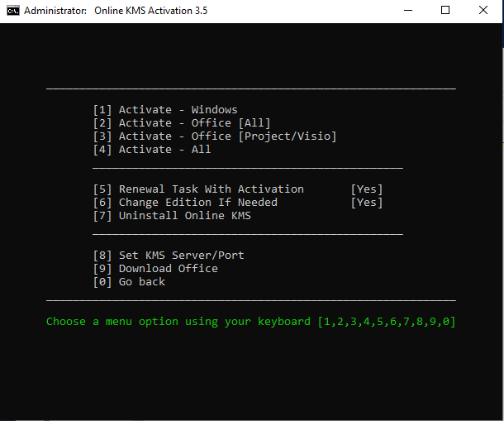This screenshot has height=421, width=504.
Task: Click the command prompt icon in title bar
Action: pos(12,12)
